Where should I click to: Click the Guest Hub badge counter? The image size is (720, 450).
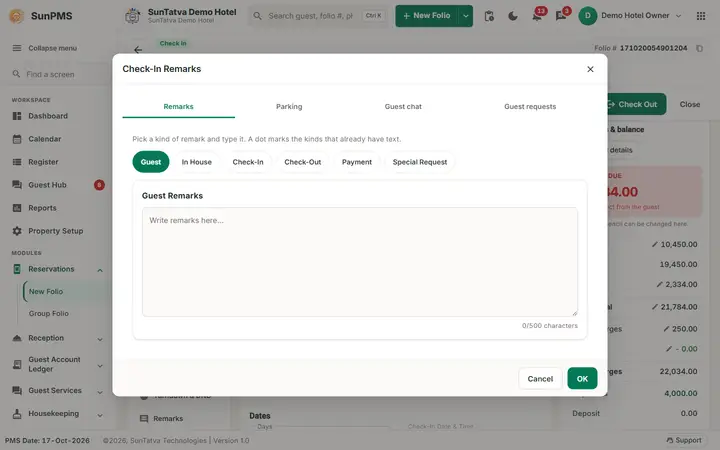click(99, 185)
